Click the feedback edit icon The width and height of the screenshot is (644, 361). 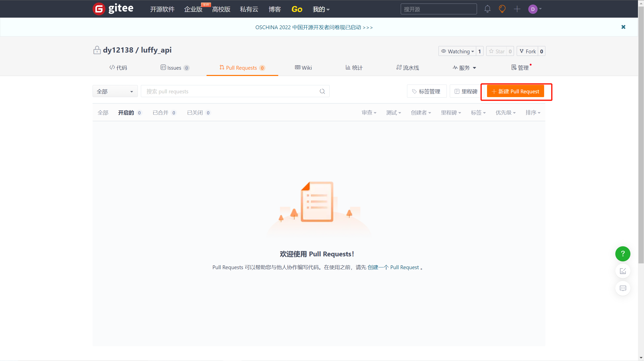[623, 271]
